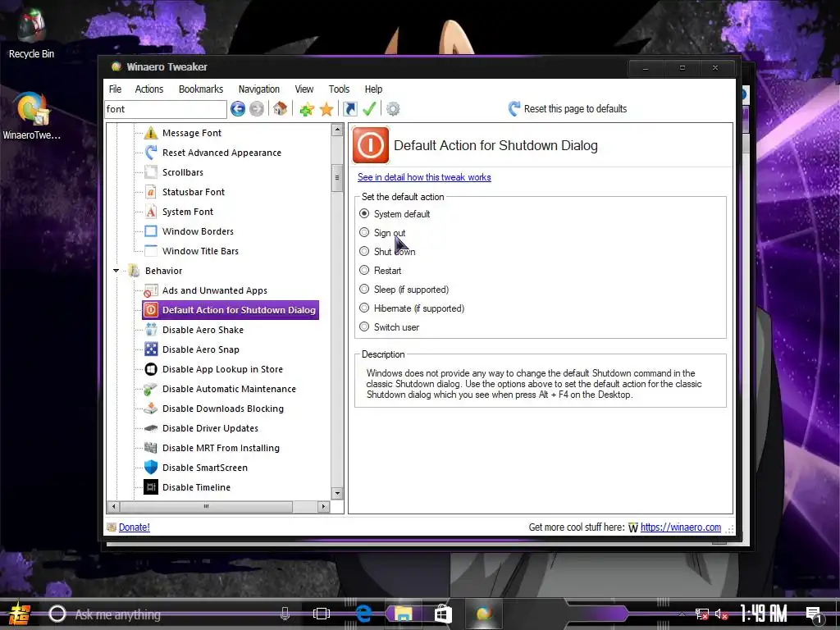Screen dimensions: 840x630
Task: Click the Disable Aero Shake icon
Action: pos(151,330)
